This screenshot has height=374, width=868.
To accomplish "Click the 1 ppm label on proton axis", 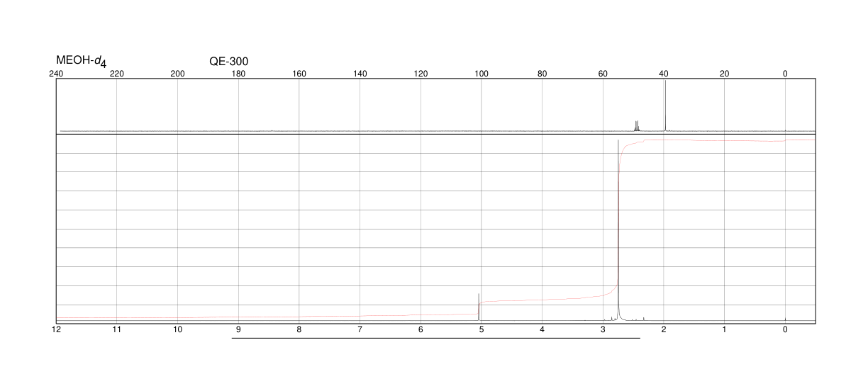I will click(x=724, y=329).
